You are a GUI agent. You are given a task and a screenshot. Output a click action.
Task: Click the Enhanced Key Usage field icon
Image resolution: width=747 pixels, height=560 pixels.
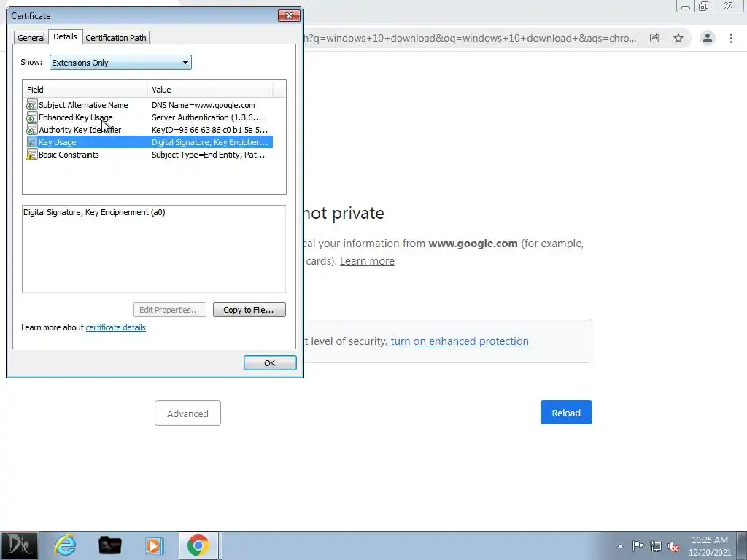click(x=32, y=117)
